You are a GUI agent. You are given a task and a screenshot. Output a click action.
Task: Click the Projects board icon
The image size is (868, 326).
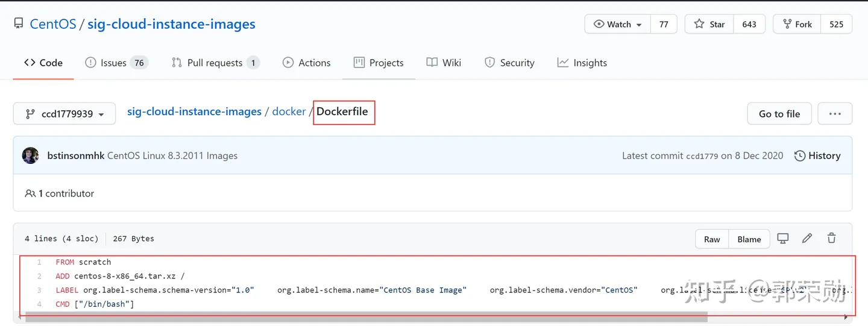359,63
